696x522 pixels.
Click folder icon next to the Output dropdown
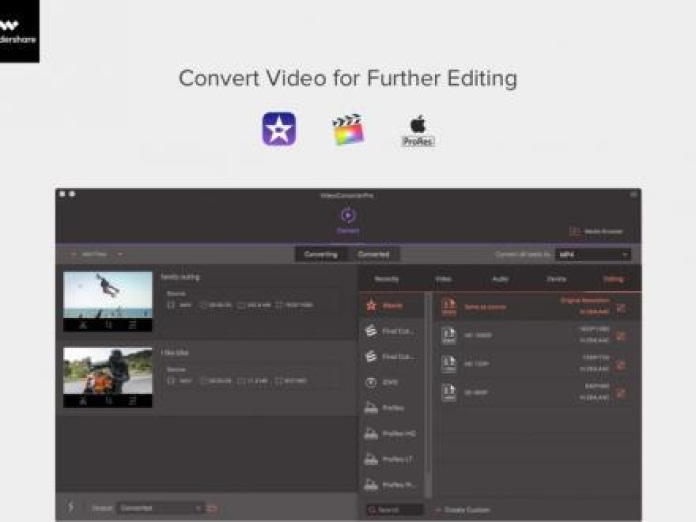pyautogui.click(x=212, y=508)
